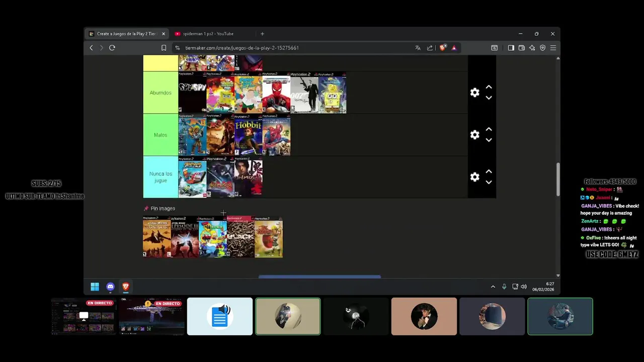Click the Pin Images label

click(x=163, y=208)
